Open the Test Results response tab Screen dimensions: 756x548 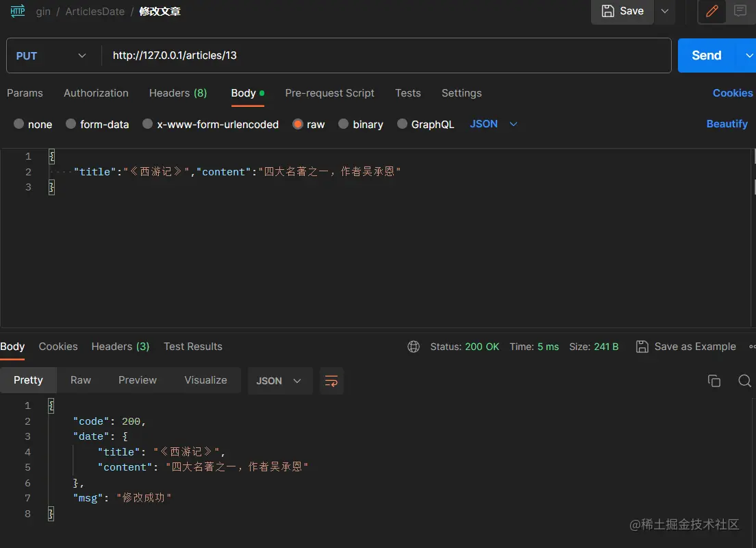(x=192, y=347)
